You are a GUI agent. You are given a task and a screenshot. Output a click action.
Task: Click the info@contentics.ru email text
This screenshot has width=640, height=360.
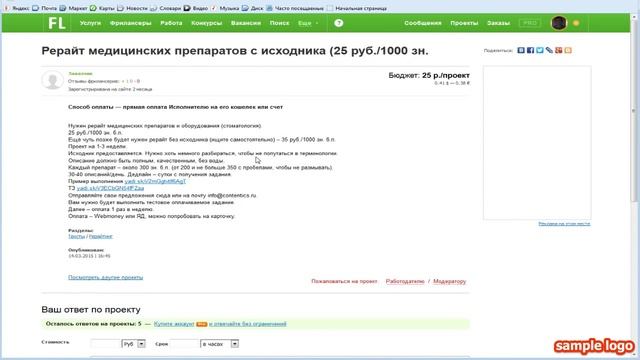click(232, 196)
